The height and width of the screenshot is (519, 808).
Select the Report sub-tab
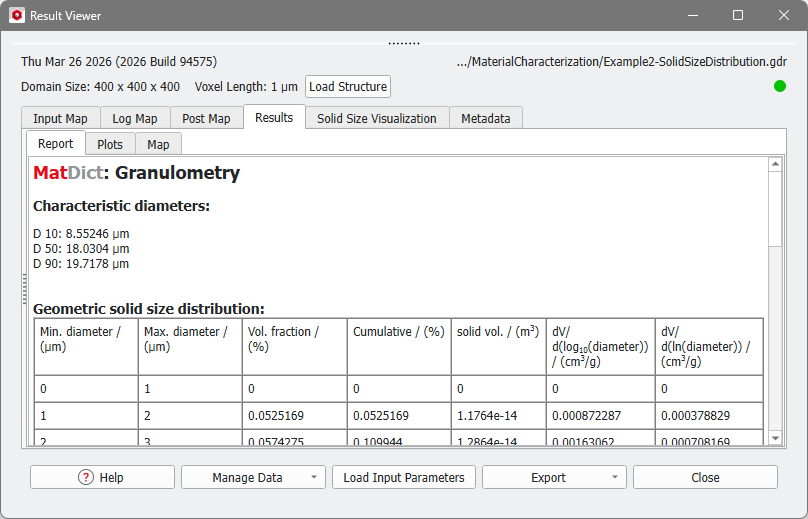coord(56,143)
